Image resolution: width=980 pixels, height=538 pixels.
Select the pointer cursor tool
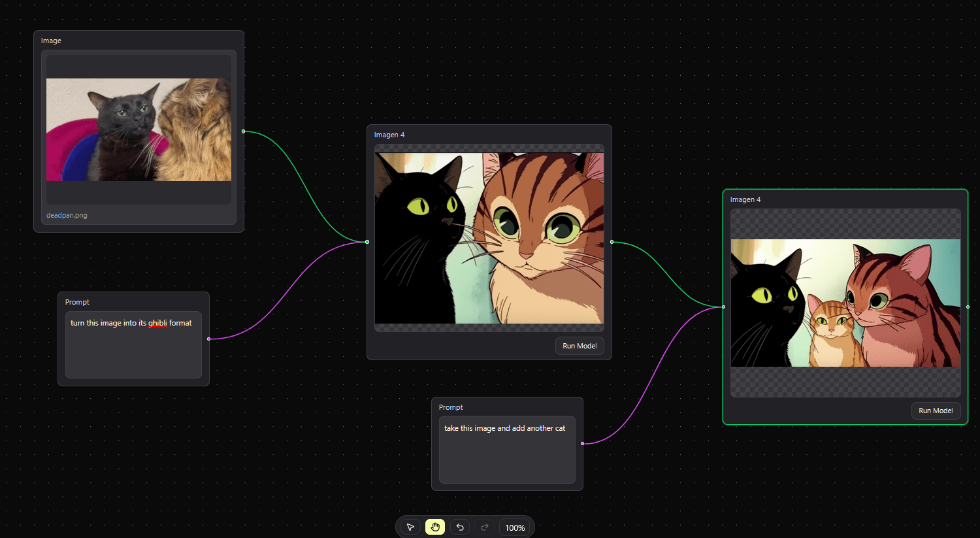click(x=410, y=527)
